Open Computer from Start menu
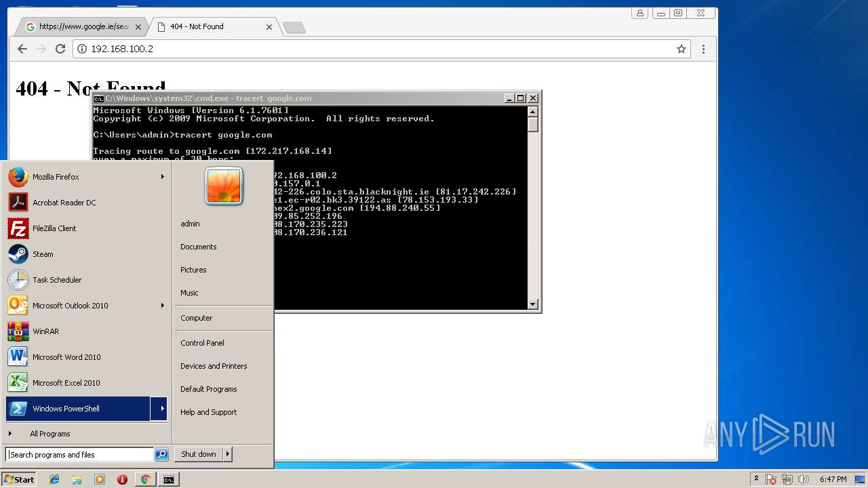This screenshot has height=488, width=868. tap(197, 318)
